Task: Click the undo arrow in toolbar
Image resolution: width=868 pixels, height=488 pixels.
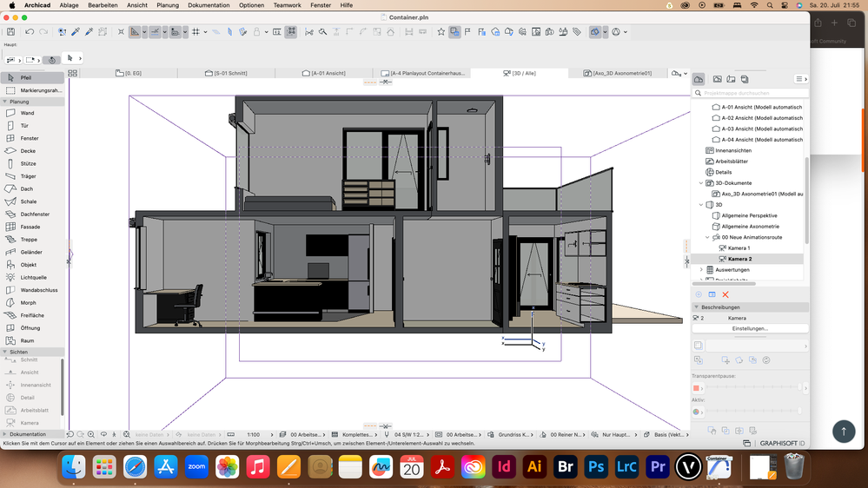Action: pyautogui.click(x=30, y=32)
